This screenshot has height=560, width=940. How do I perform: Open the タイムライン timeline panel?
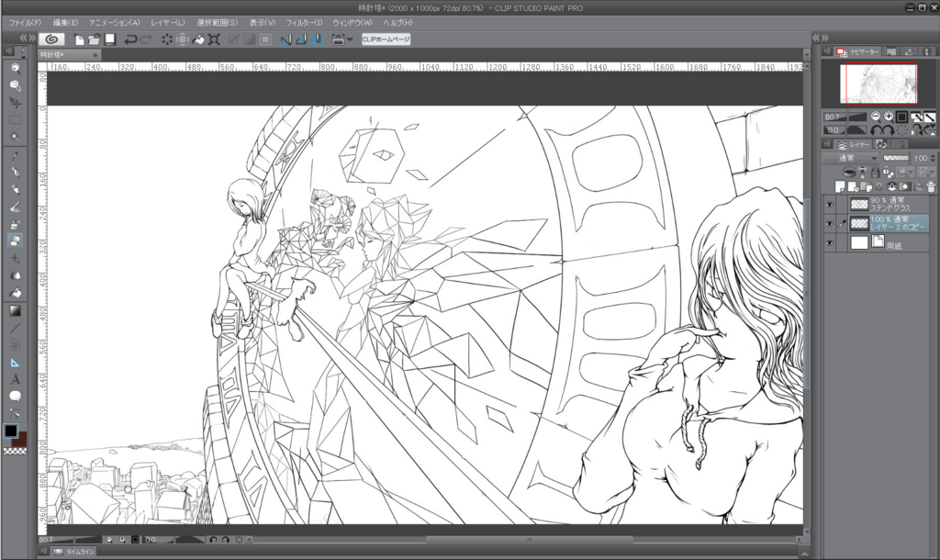pyautogui.click(x=75, y=552)
